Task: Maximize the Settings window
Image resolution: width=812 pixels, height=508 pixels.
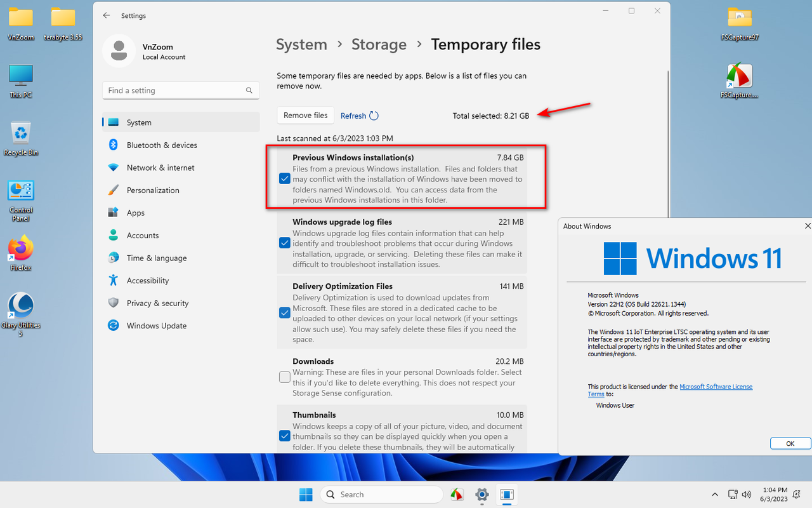Action: [x=632, y=11]
